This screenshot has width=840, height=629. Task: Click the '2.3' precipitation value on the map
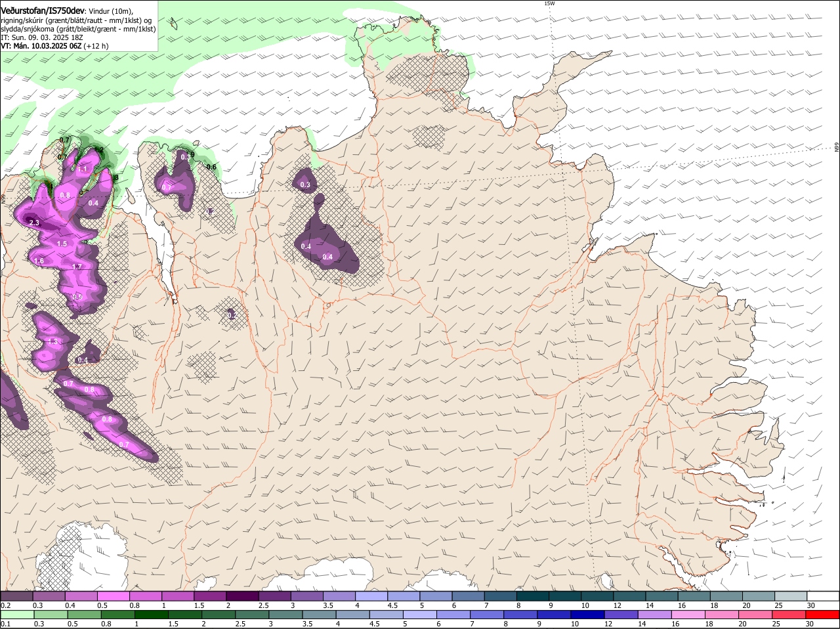(35, 223)
